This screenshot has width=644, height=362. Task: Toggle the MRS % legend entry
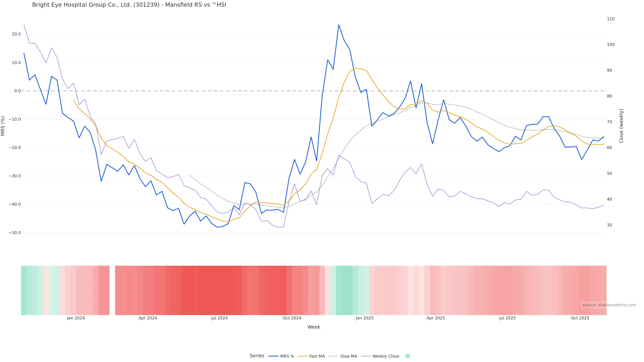coord(287,356)
